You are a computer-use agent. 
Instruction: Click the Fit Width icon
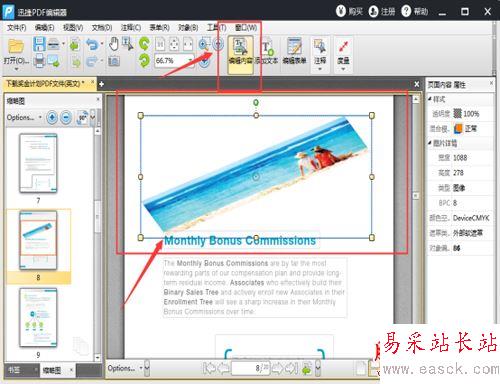[x=188, y=44]
